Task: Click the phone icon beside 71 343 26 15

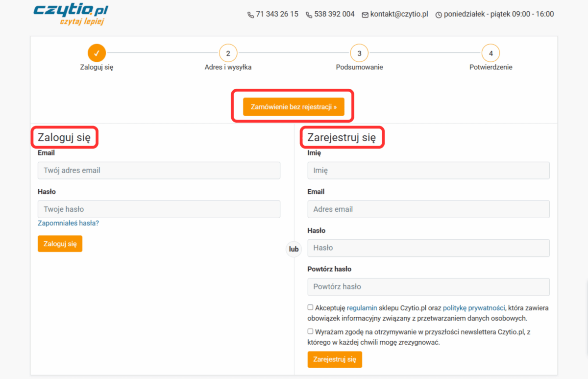Action: [x=251, y=15]
